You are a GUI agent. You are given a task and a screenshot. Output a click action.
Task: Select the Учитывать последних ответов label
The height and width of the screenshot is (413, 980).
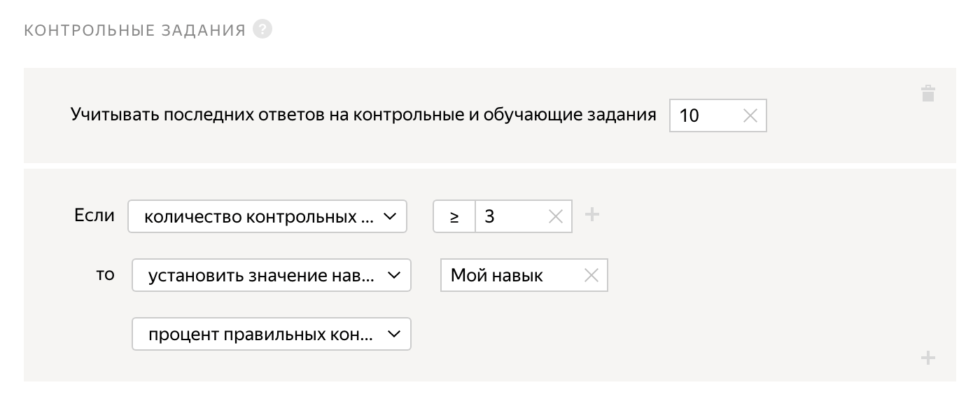[x=363, y=115]
